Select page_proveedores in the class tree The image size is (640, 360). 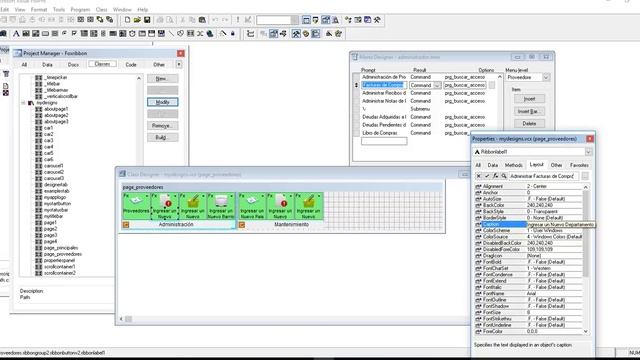[62, 254]
